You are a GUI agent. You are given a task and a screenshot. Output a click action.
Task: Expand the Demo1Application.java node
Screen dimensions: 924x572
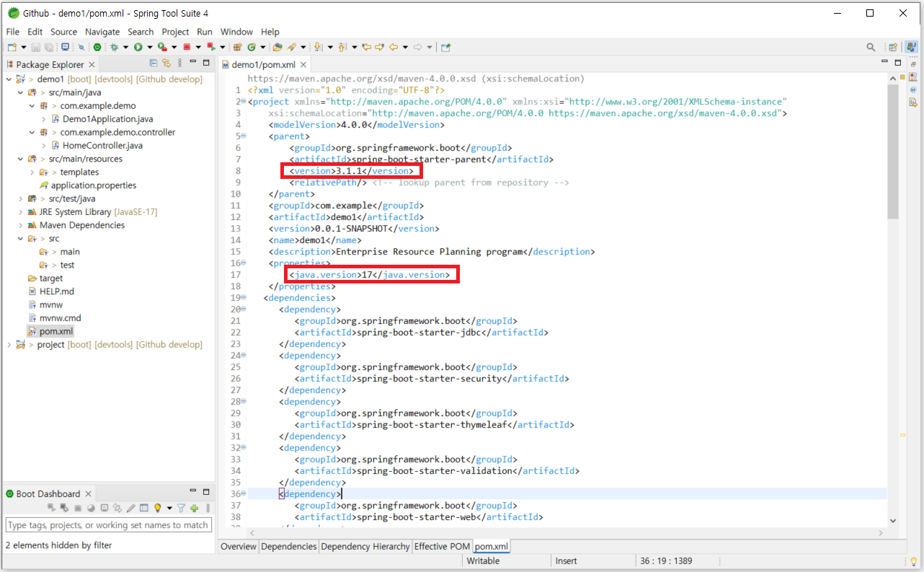(x=44, y=119)
